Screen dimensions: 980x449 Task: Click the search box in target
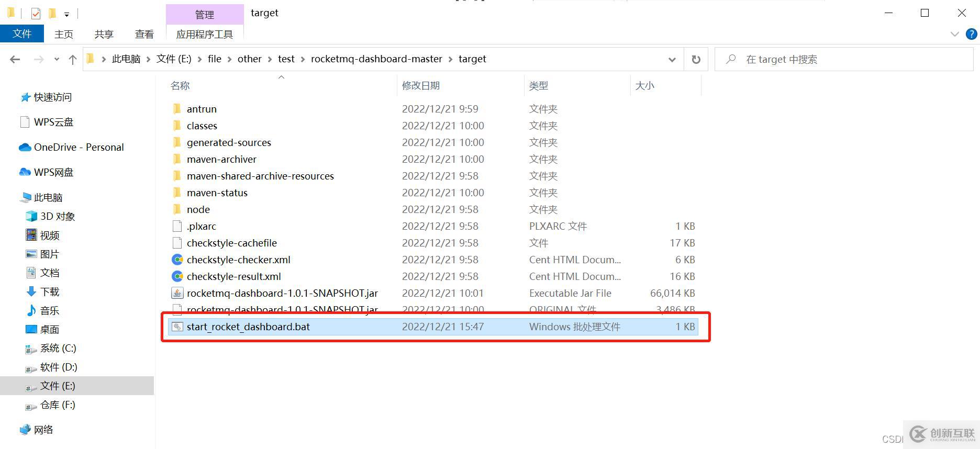(843, 59)
